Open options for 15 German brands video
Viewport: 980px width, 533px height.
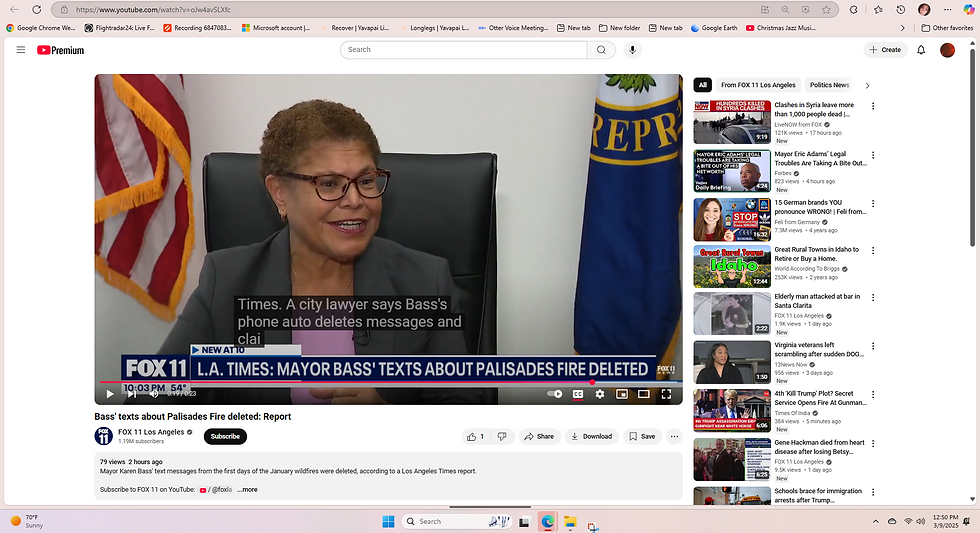(873, 204)
